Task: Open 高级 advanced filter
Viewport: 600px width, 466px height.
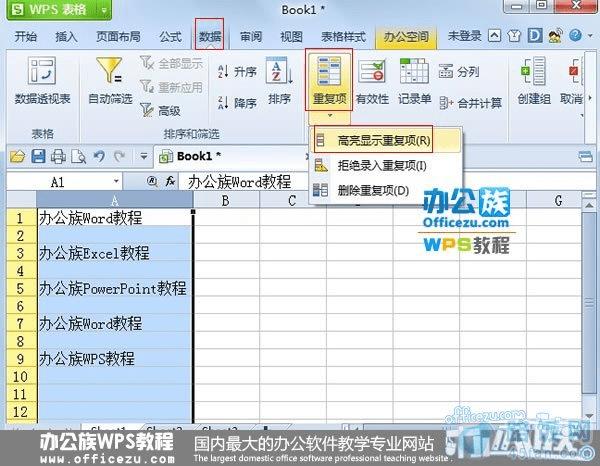Action: click(x=160, y=111)
